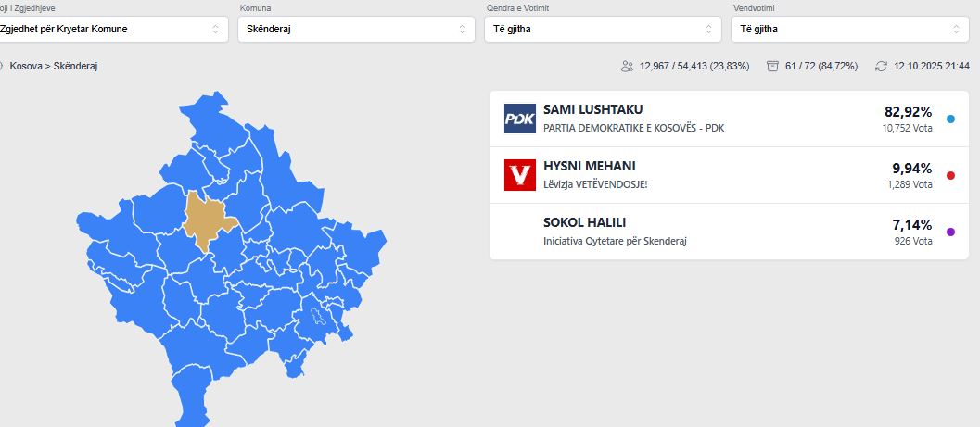Click the PDK party logo
This screenshot has width=980, height=427.
tap(520, 119)
